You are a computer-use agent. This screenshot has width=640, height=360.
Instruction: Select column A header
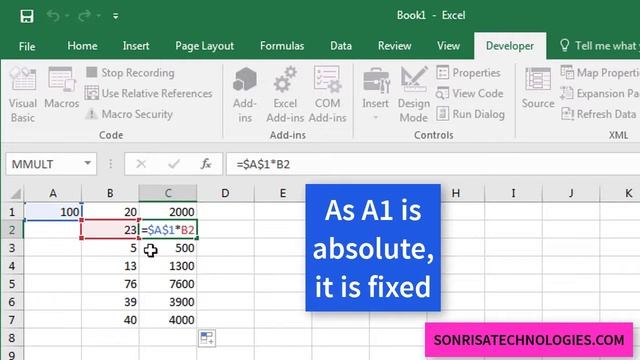click(53, 193)
